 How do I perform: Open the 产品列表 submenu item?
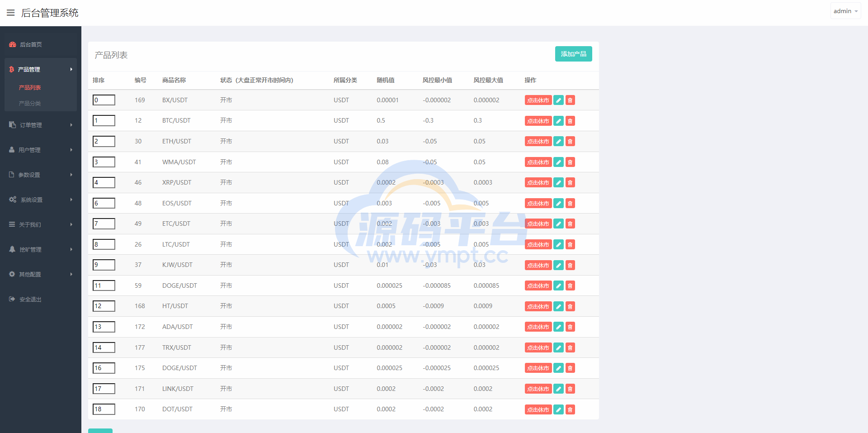coord(30,87)
